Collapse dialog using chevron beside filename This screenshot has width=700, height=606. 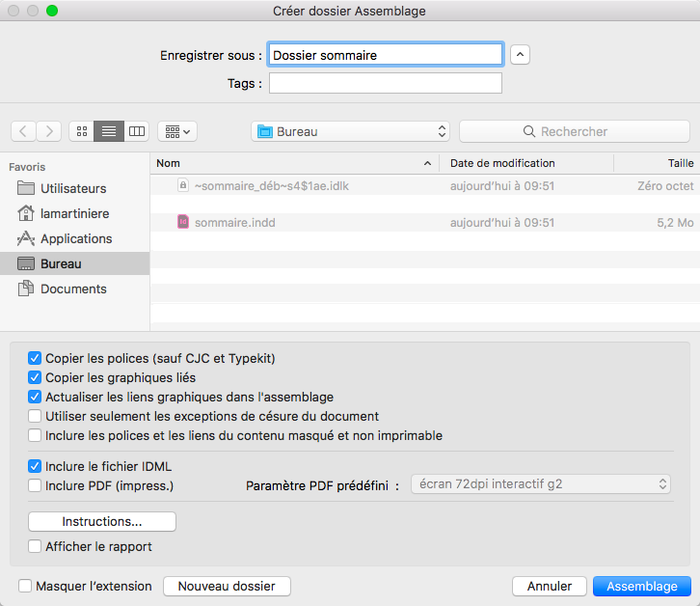[x=520, y=55]
